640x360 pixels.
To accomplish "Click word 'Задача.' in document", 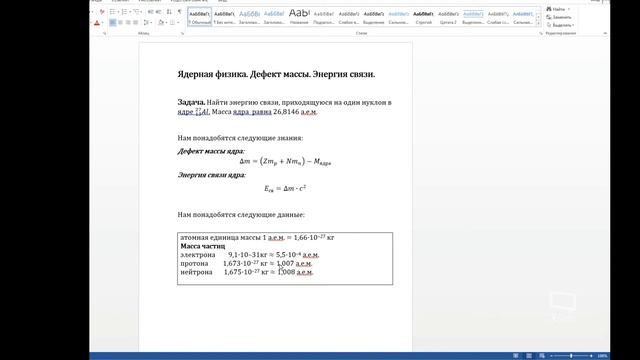I will pos(191,102).
